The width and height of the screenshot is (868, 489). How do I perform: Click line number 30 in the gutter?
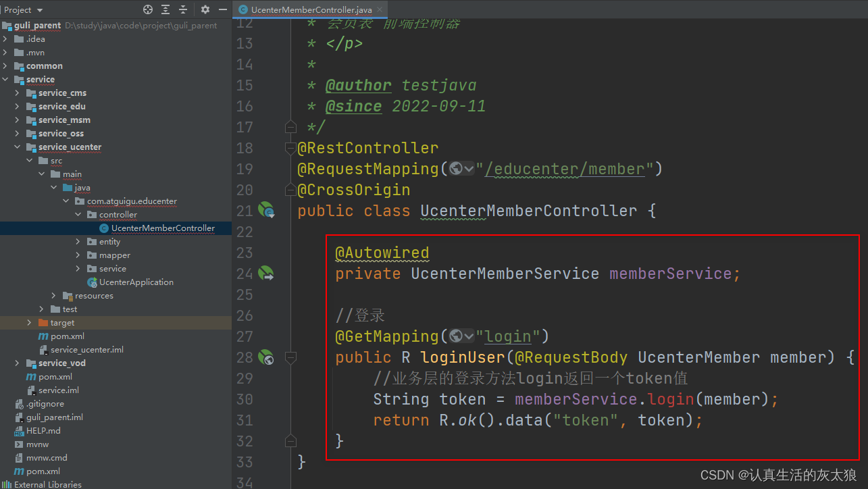244,399
